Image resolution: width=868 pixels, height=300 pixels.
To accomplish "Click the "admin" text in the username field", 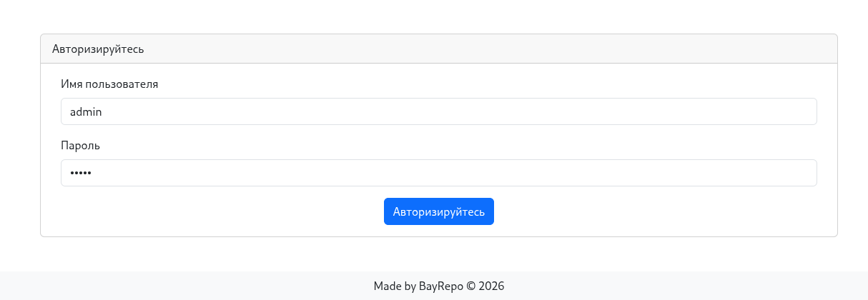I will click(86, 112).
